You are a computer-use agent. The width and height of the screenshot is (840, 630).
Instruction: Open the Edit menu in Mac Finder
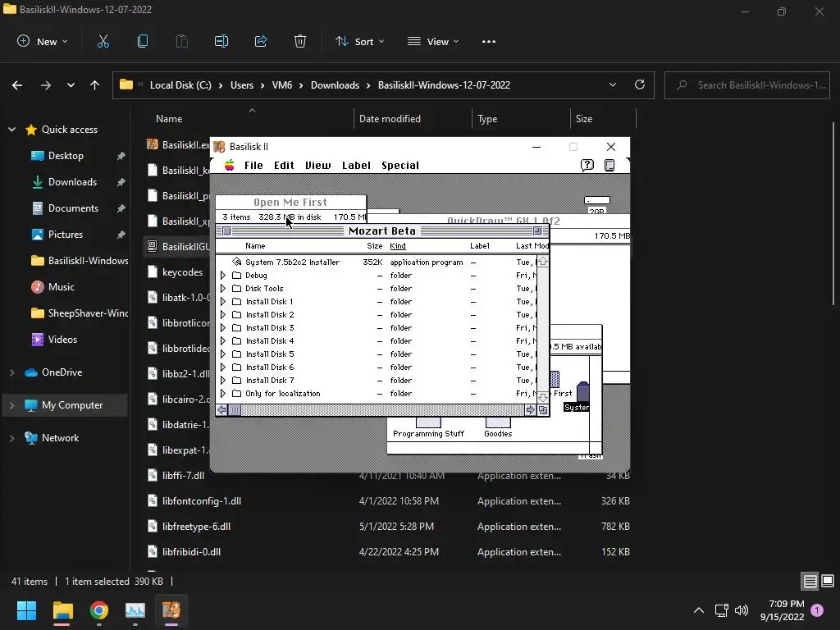(x=284, y=165)
